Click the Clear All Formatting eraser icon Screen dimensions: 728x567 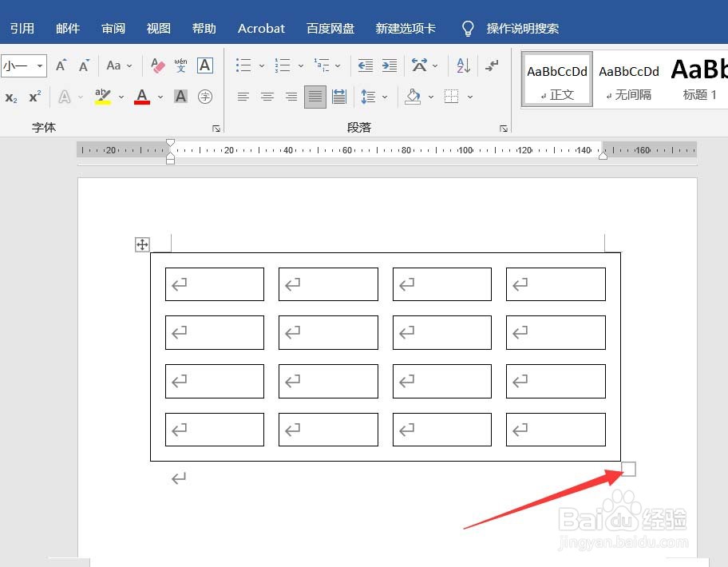156,65
